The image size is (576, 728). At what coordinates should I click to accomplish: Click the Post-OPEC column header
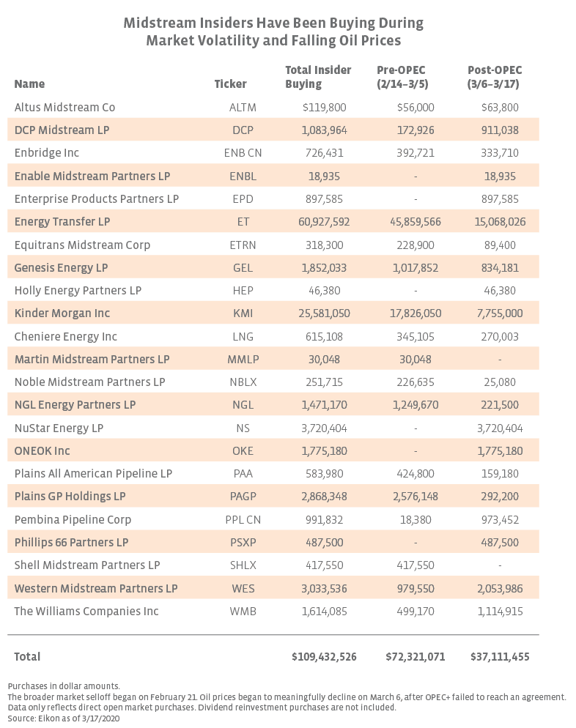point(494,77)
